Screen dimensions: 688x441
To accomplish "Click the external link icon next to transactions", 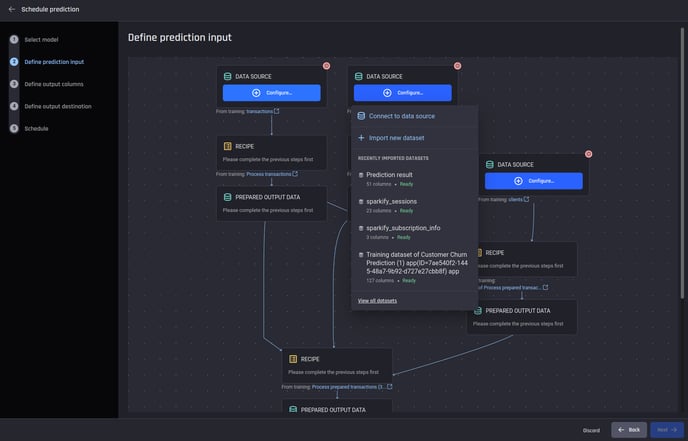I will point(276,111).
